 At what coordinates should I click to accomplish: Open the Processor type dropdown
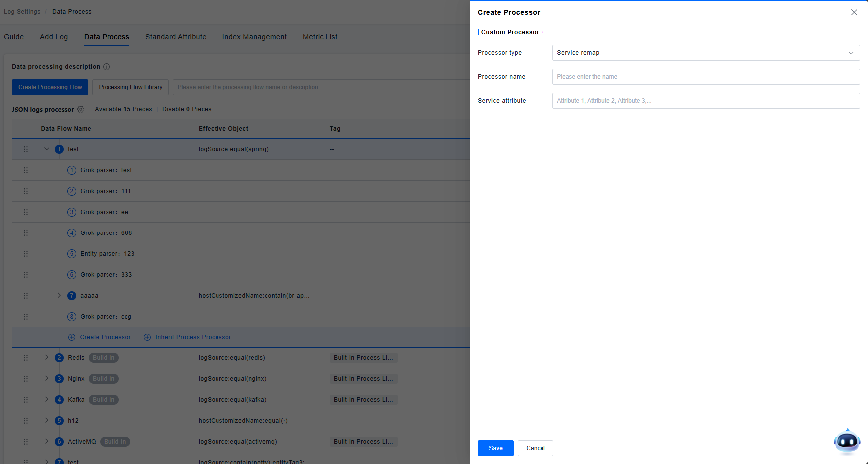705,53
